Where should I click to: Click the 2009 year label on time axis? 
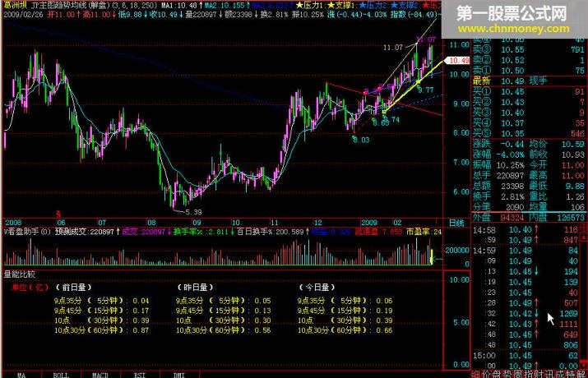[x=369, y=223]
